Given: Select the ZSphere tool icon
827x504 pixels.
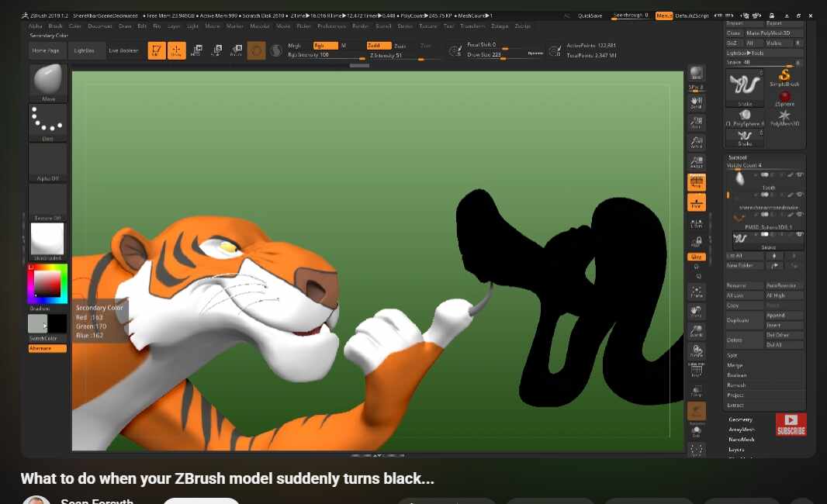Looking at the screenshot, I should tap(784, 98).
